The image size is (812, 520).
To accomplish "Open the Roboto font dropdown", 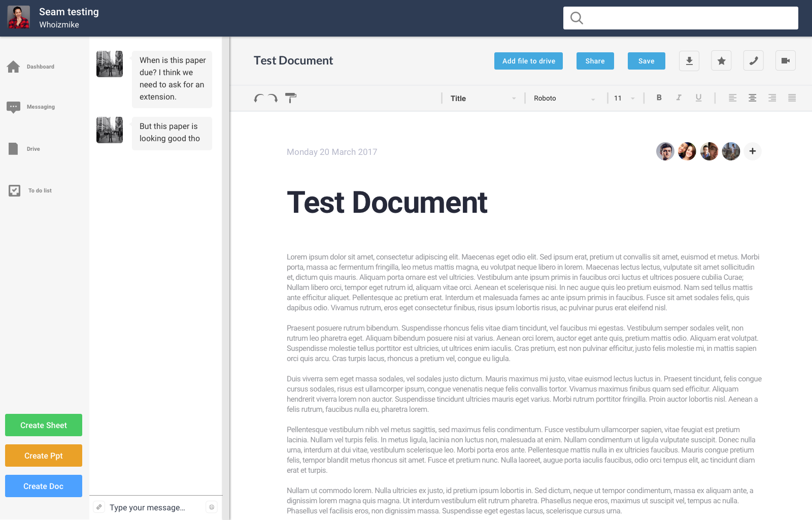I will pyautogui.click(x=564, y=99).
